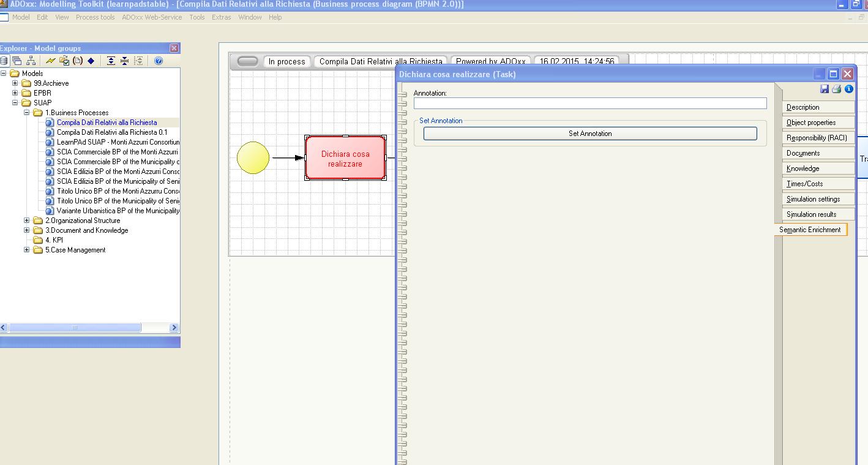The image size is (868, 465).
Task: Click the Explorer scroll left arrow
Action: tap(4, 328)
